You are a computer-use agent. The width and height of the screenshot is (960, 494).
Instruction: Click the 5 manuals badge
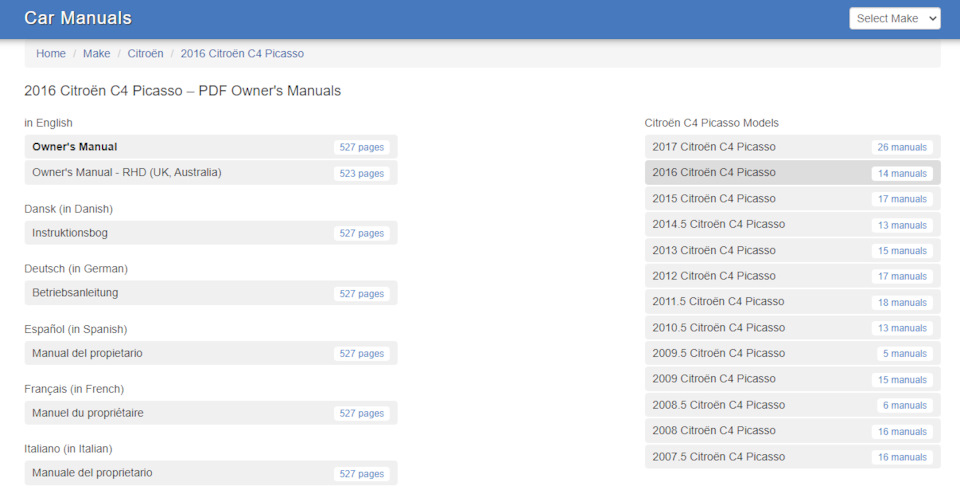[x=905, y=354]
